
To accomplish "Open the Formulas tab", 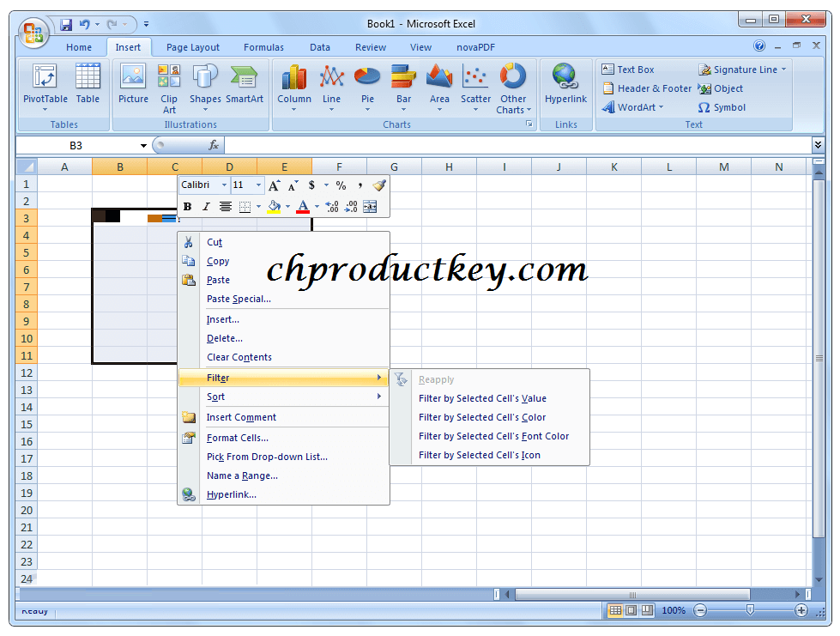I will pyautogui.click(x=263, y=47).
